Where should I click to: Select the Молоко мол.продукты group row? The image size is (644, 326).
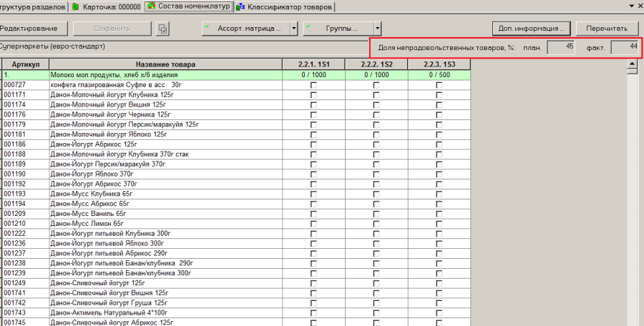[x=236, y=75]
